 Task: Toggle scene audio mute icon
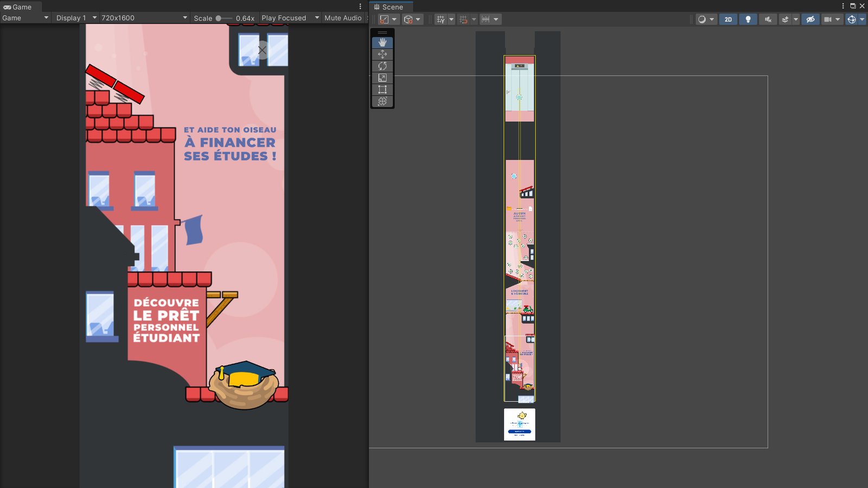tap(768, 20)
